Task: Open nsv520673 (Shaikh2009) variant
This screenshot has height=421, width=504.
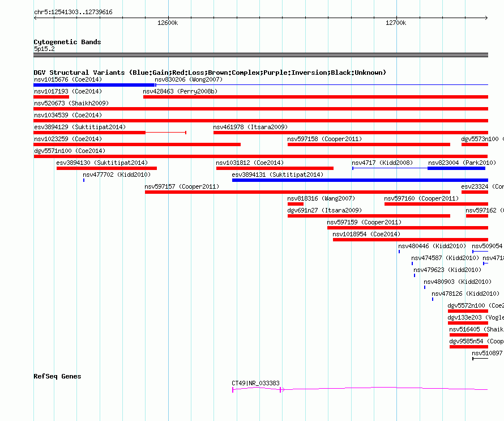Action: [71, 103]
